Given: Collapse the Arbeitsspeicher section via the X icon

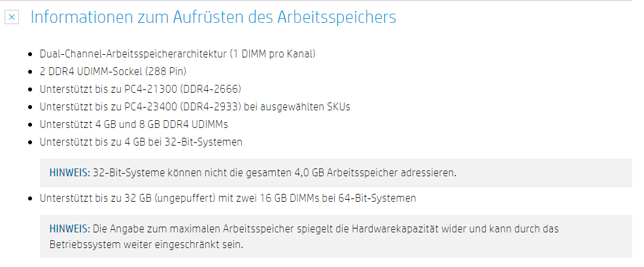Looking at the screenshot, I should coord(12,17).
